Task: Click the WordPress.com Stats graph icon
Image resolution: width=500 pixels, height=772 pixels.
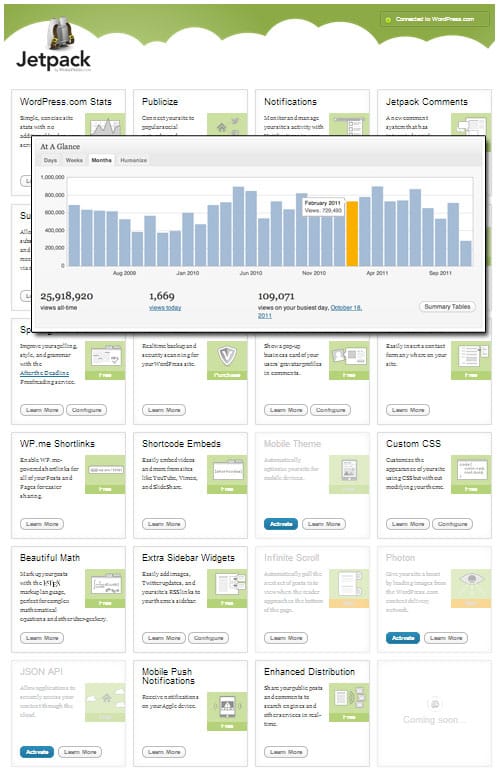Action: tap(105, 125)
